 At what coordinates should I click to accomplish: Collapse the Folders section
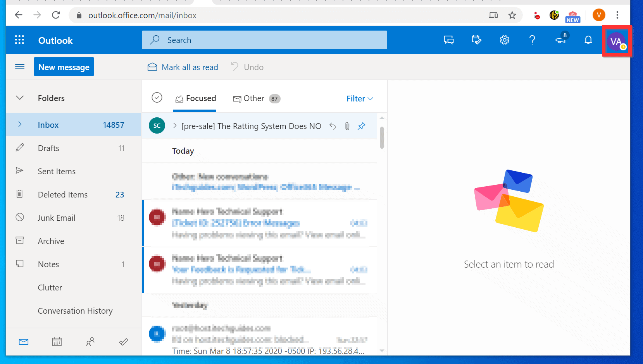click(20, 98)
